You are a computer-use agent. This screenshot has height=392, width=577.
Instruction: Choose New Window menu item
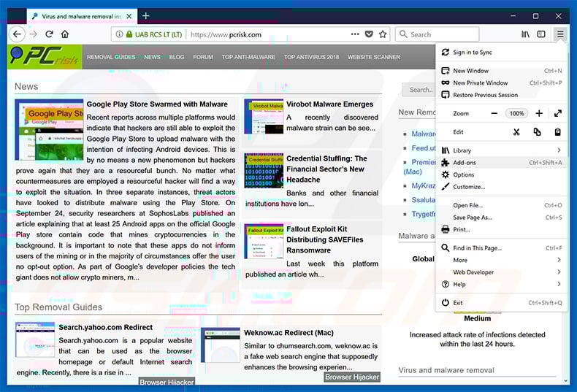[501, 71]
